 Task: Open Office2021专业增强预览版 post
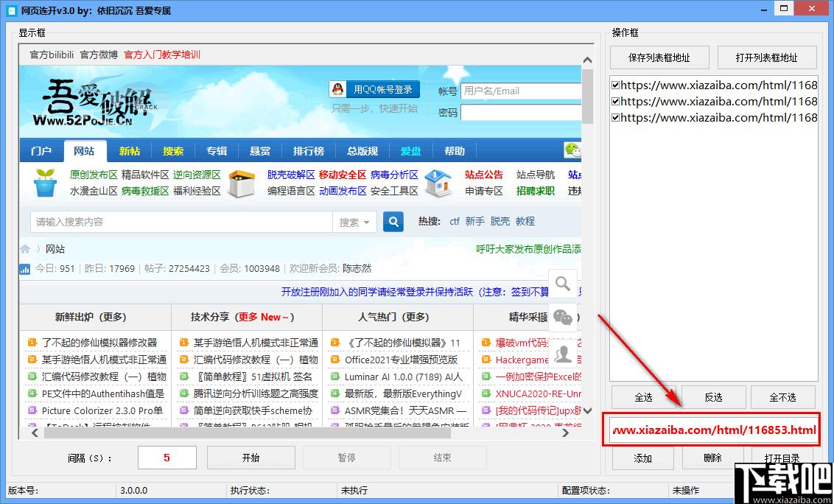click(401, 360)
